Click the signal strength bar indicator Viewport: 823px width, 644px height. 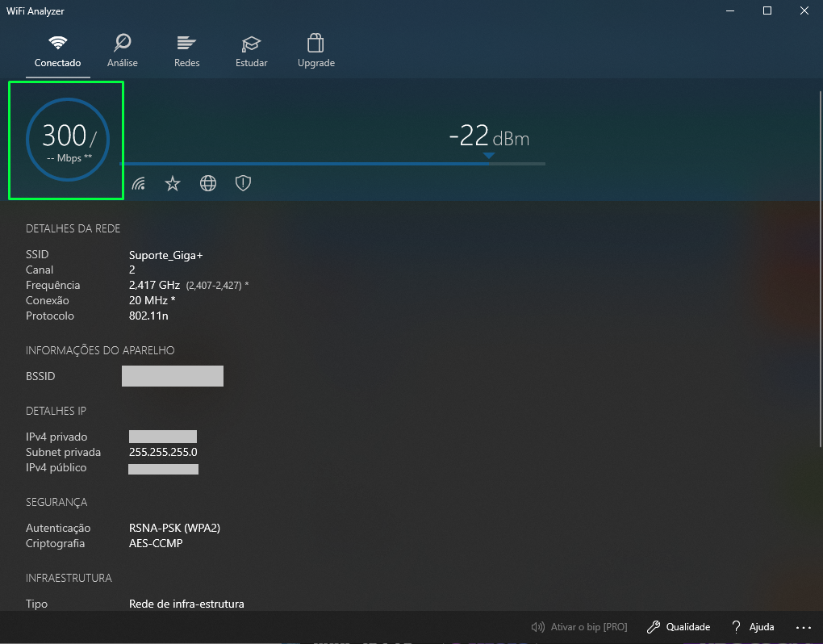coord(332,164)
